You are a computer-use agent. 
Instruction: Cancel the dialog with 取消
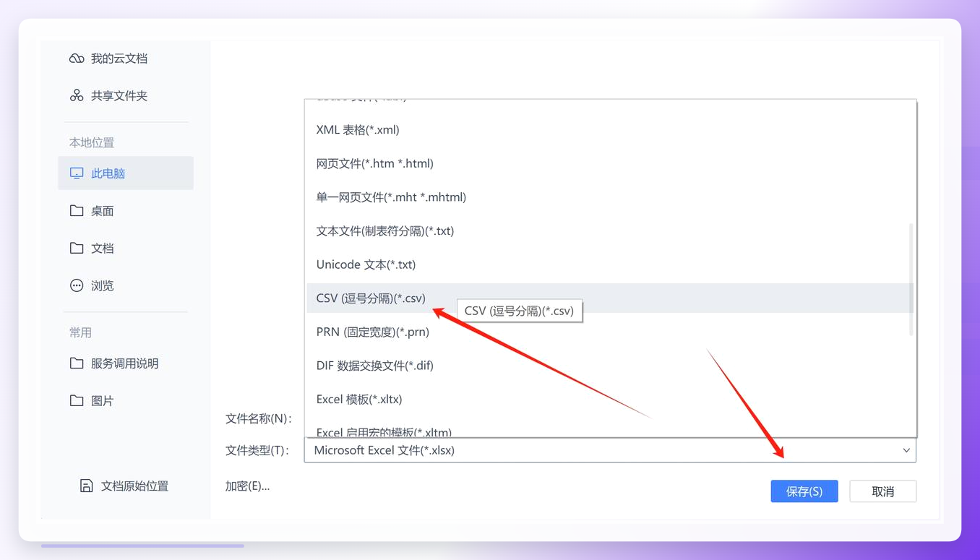pos(883,491)
